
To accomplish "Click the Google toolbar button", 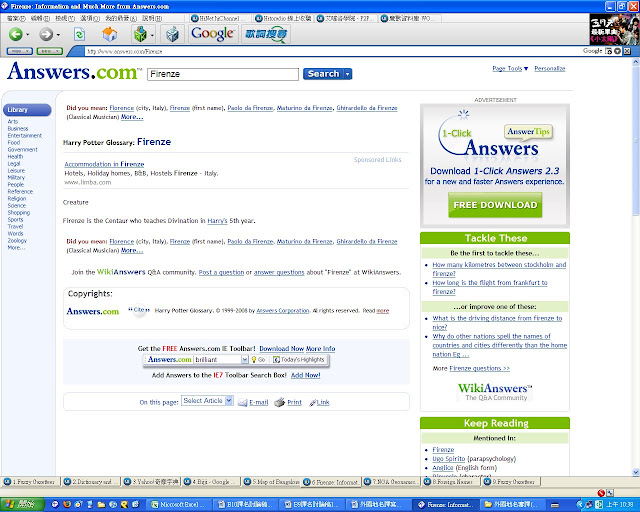I will (212, 34).
